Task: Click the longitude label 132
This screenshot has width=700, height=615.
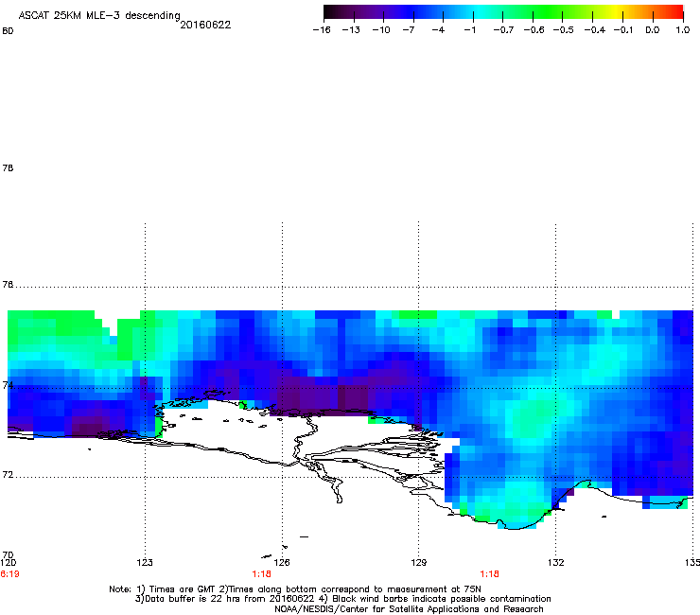Action: [x=556, y=562]
